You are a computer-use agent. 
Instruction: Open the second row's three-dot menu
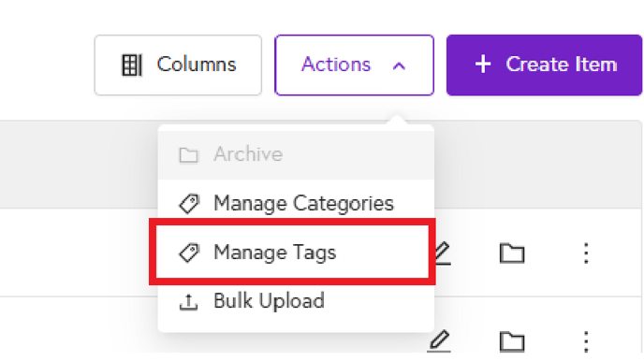point(586,341)
